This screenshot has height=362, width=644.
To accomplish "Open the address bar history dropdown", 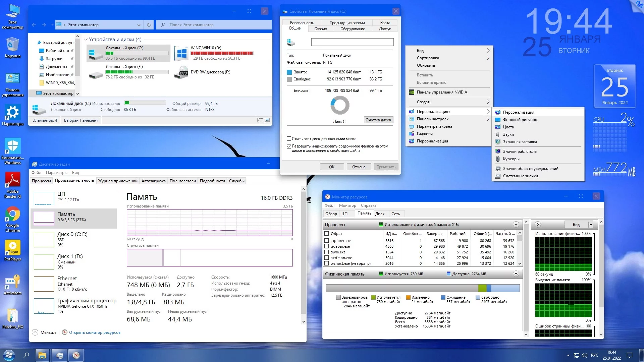I will point(139,25).
